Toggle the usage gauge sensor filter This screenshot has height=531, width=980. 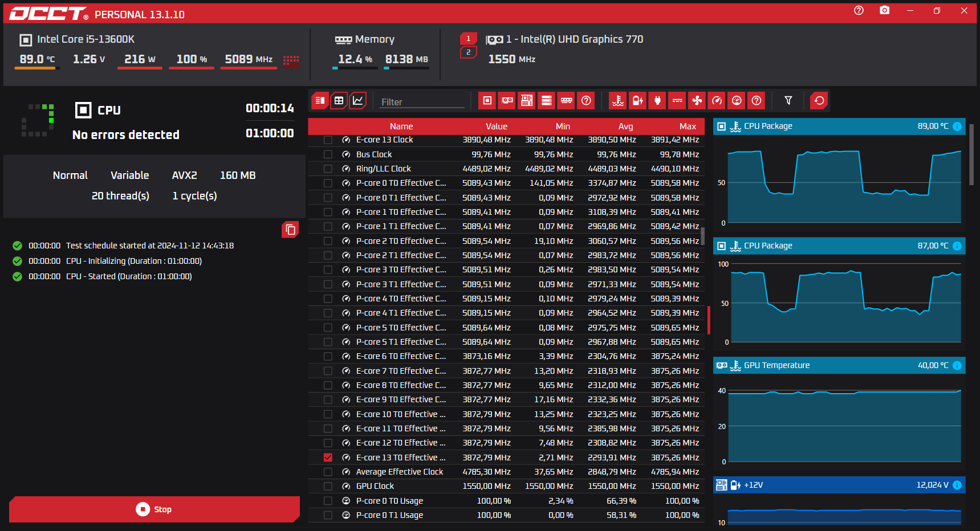tap(737, 101)
